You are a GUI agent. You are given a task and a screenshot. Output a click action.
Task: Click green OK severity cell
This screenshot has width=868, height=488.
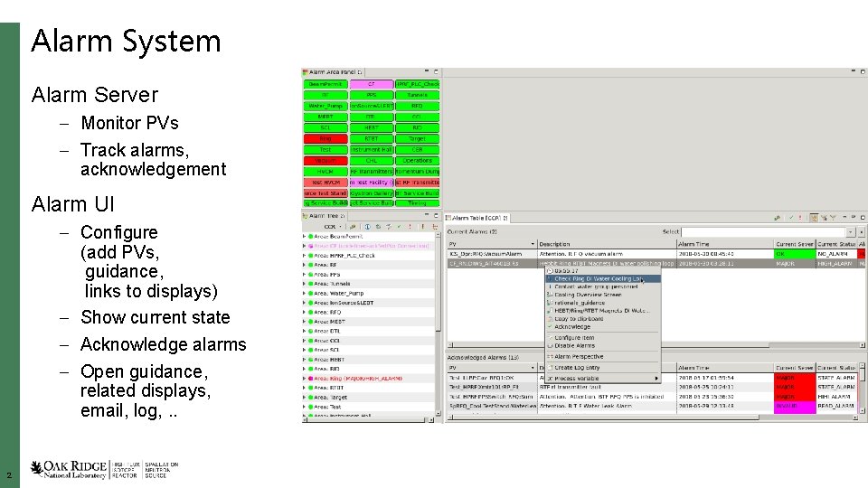795,254
